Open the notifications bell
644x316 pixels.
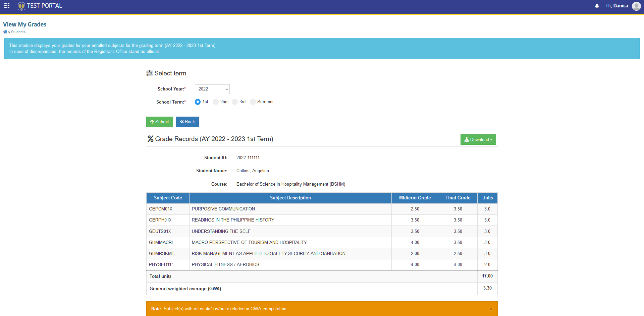(597, 6)
